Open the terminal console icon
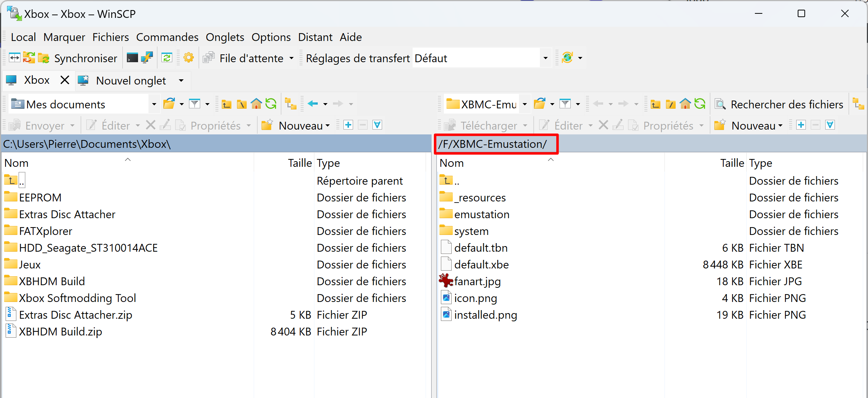This screenshot has width=868, height=398. pos(132,58)
